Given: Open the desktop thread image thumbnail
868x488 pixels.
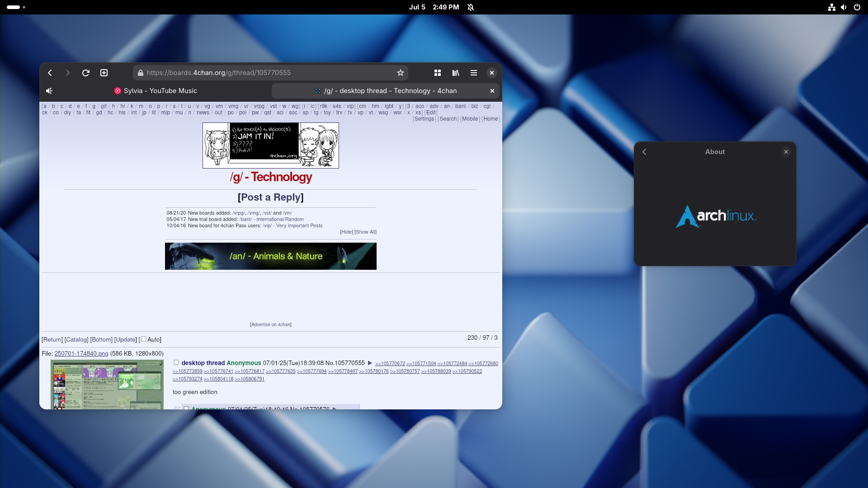Looking at the screenshot, I should coord(107,385).
